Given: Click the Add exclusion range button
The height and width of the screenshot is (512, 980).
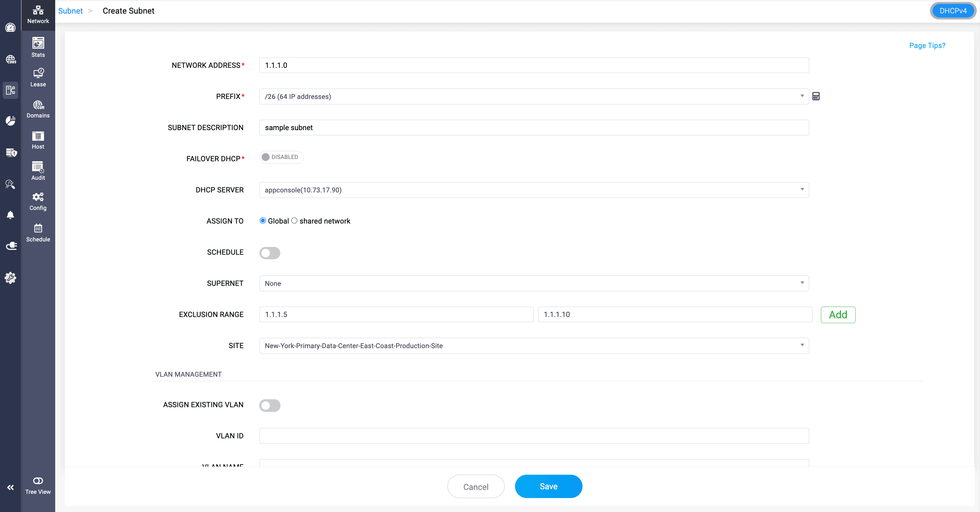Looking at the screenshot, I should [838, 315].
